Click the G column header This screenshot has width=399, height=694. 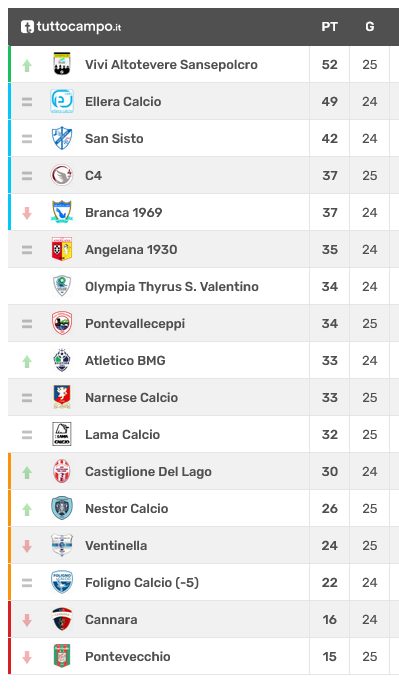click(370, 27)
